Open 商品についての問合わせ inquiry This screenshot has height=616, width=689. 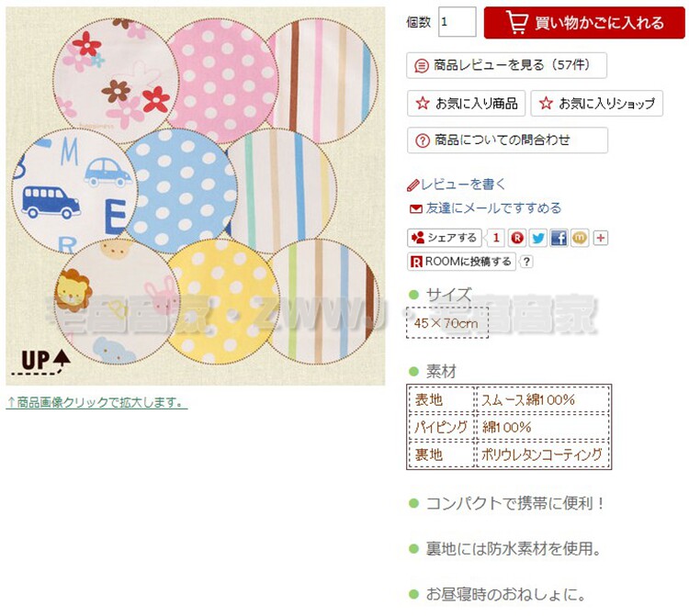tap(507, 140)
